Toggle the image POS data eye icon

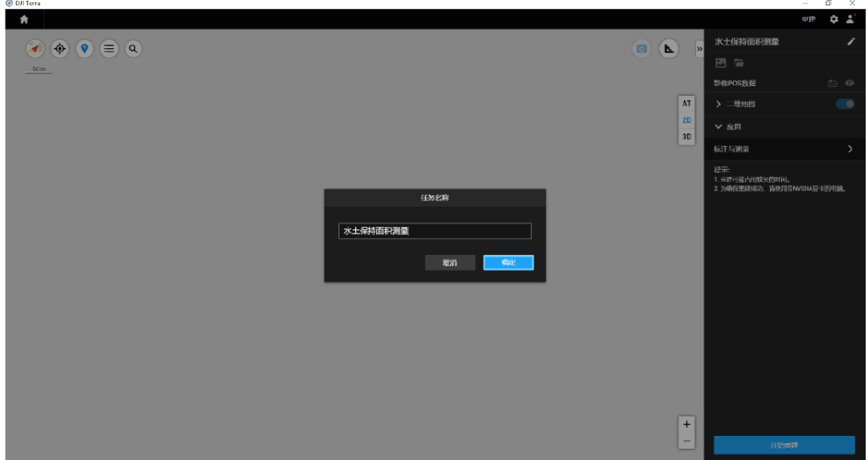[x=850, y=83]
